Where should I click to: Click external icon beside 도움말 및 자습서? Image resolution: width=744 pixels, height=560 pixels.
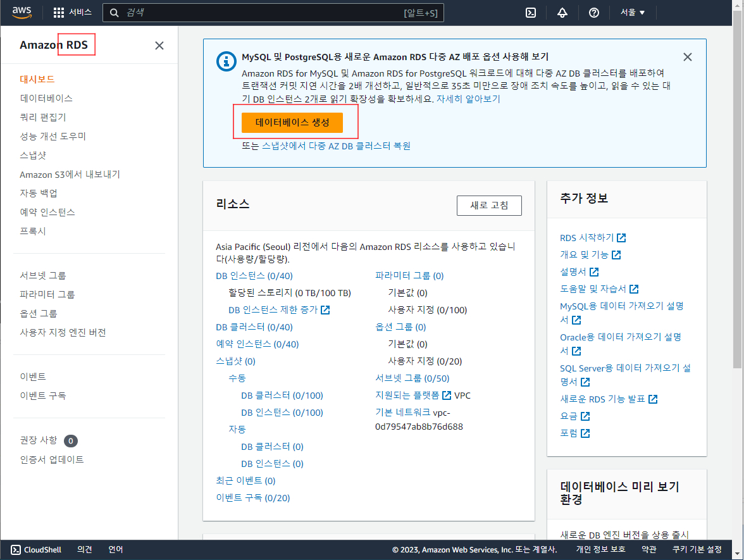click(x=634, y=289)
